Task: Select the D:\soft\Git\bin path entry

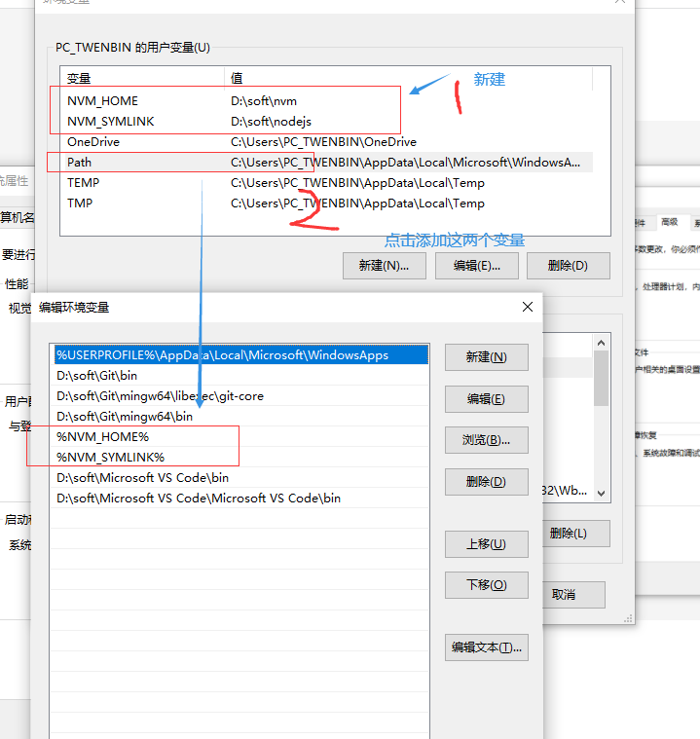Action: pyautogui.click(x=239, y=376)
